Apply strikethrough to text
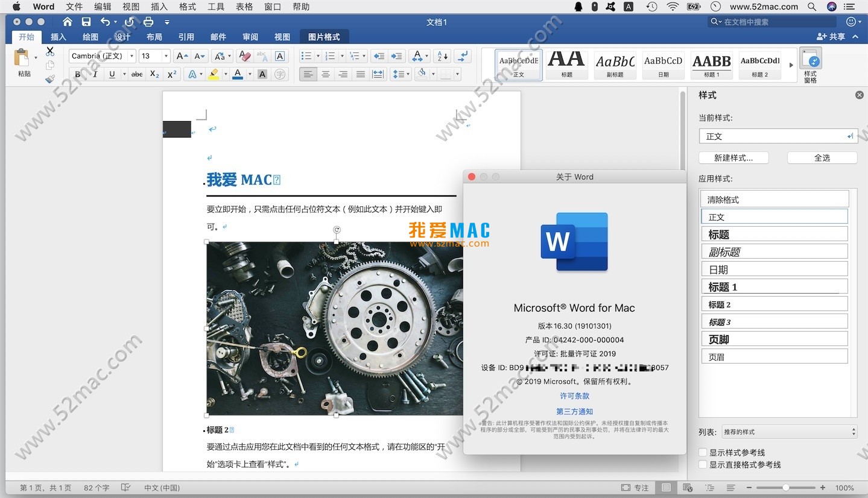Image resolution: width=868 pixels, height=498 pixels. (137, 74)
